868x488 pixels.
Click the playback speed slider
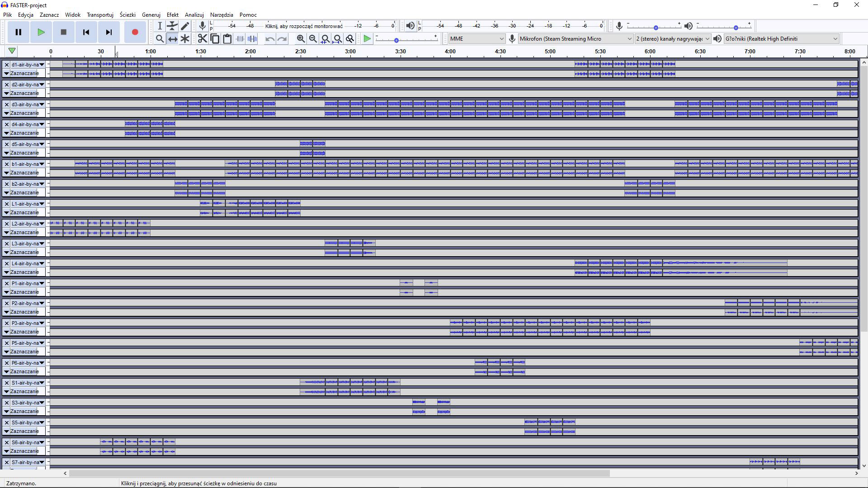(396, 40)
